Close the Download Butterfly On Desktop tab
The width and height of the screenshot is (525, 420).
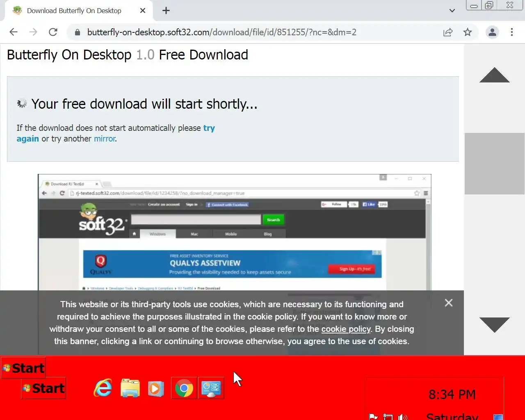point(143,11)
